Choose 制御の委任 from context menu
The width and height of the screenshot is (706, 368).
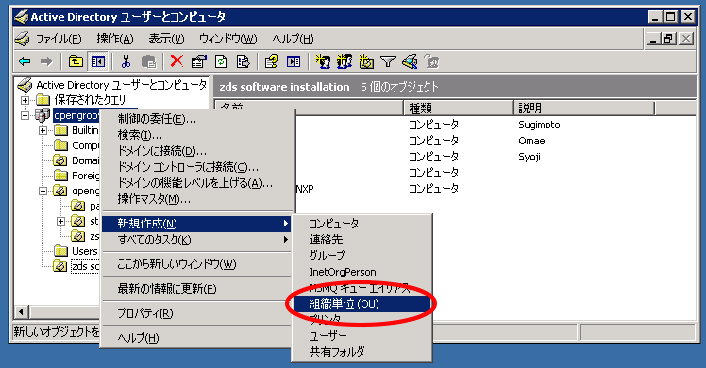pyautogui.click(x=198, y=119)
